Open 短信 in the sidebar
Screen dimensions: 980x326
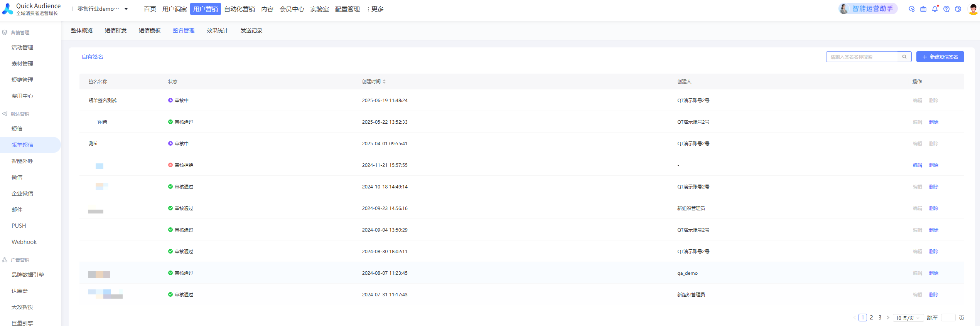pyautogui.click(x=17, y=129)
